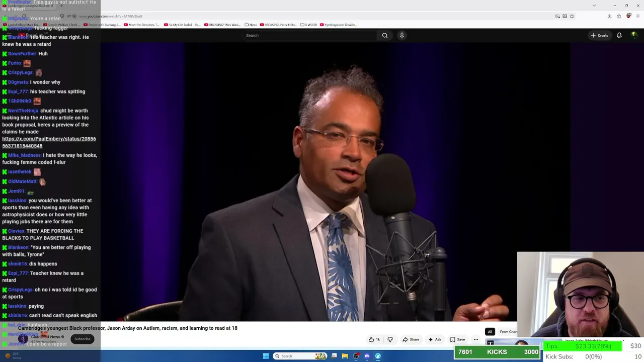Open the 'So My Life Ended' bookmark
This screenshot has height=362, width=644.
pyautogui.click(x=182, y=25)
